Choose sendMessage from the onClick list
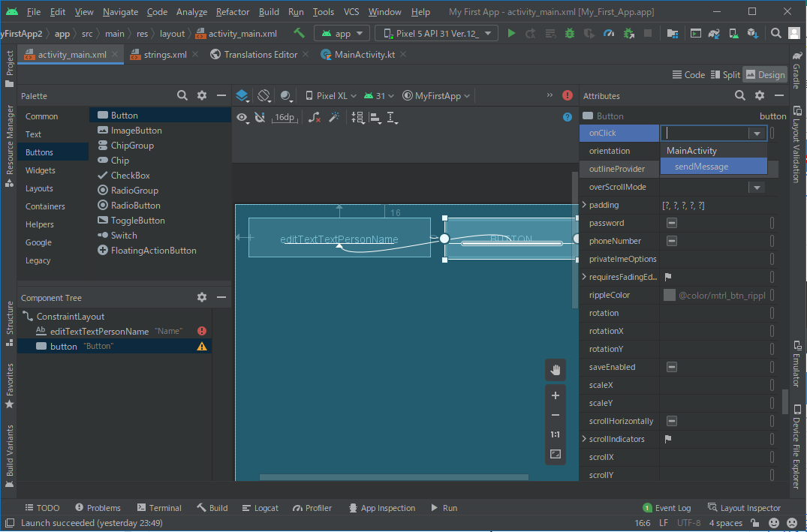Screen dimensions: 807x532 coord(701,167)
